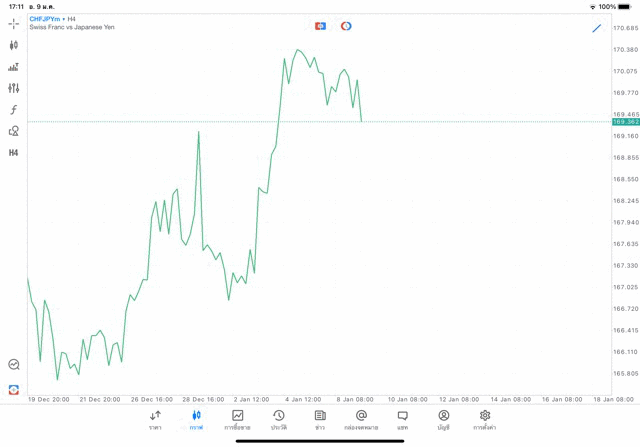
Task: Open the drawing objects shapes icon
Action: pos(13,131)
